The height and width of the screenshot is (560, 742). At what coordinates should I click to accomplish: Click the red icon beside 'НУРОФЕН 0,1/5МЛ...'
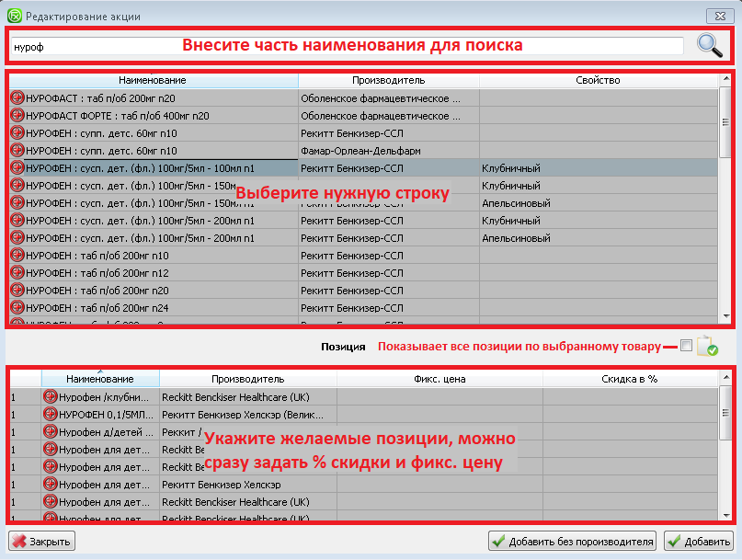tap(51, 414)
